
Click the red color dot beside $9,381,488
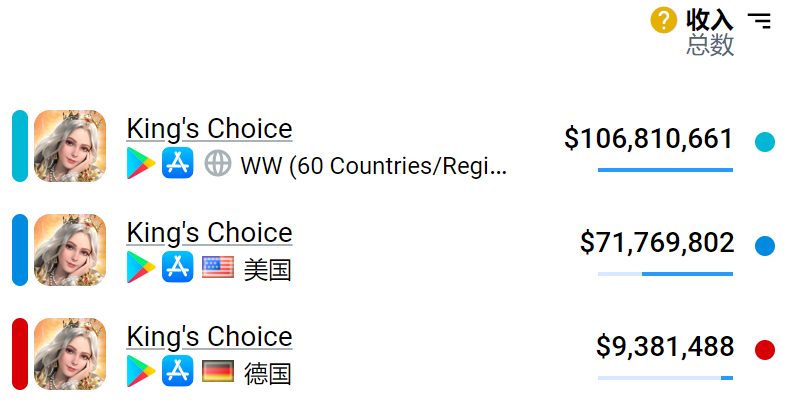click(765, 350)
